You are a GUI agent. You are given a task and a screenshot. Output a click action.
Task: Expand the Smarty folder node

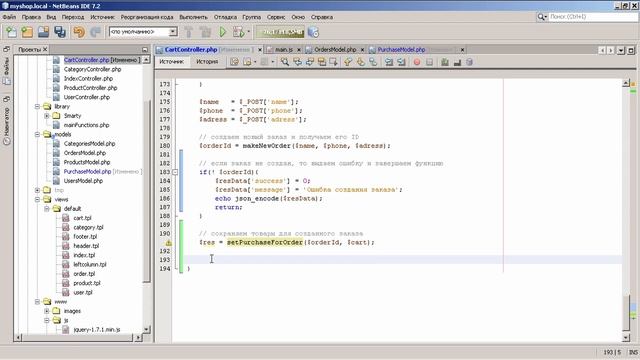[47, 116]
